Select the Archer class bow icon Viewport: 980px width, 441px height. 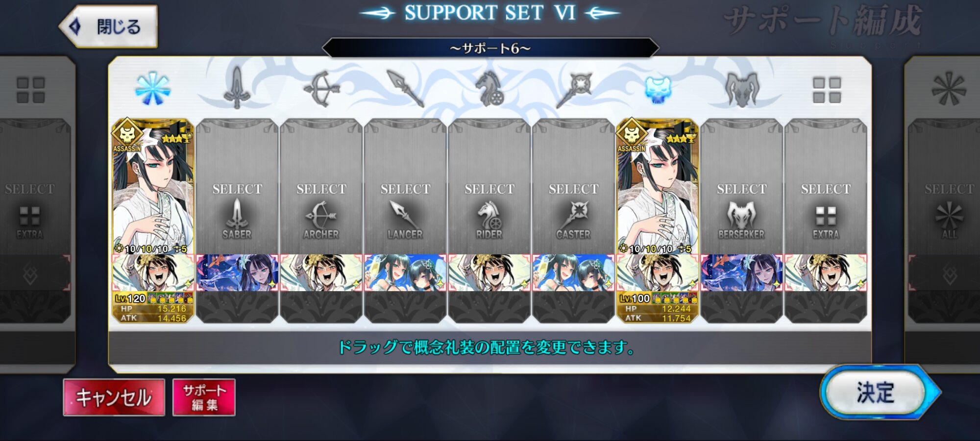click(321, 89)
